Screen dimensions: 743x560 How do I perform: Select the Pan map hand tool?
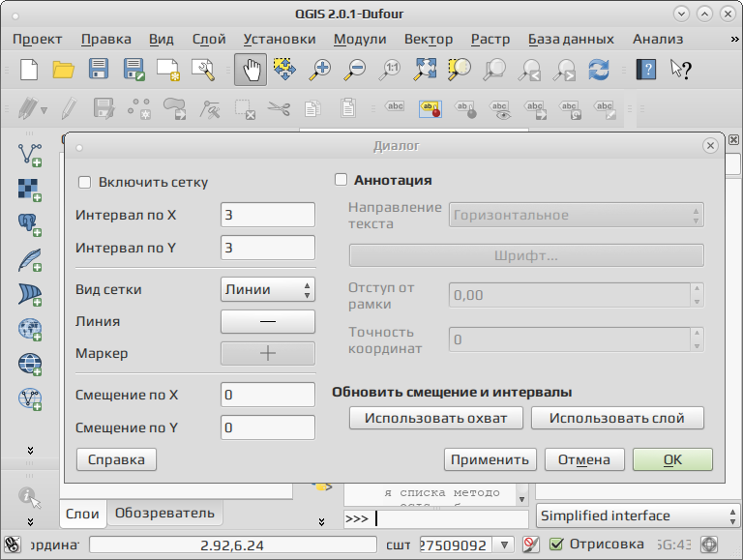(x=251, y=70)
